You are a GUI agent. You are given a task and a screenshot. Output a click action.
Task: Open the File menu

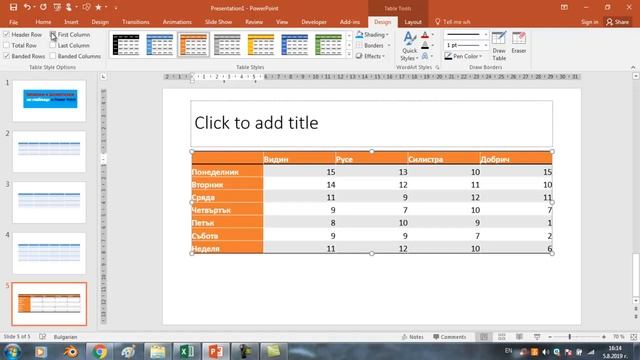click(x=13, y=22)
